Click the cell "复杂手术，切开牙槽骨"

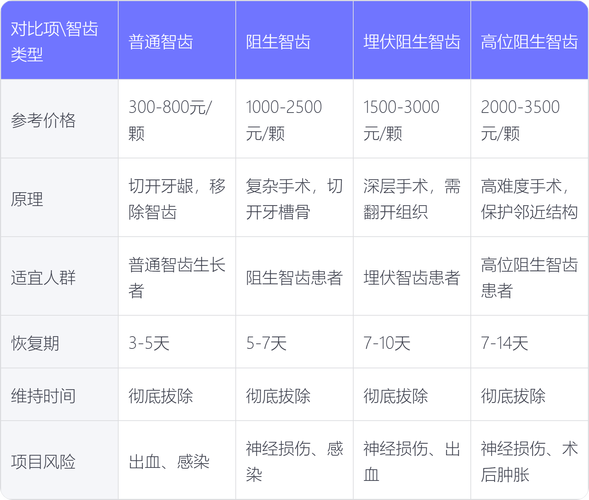tap(294, 198)
